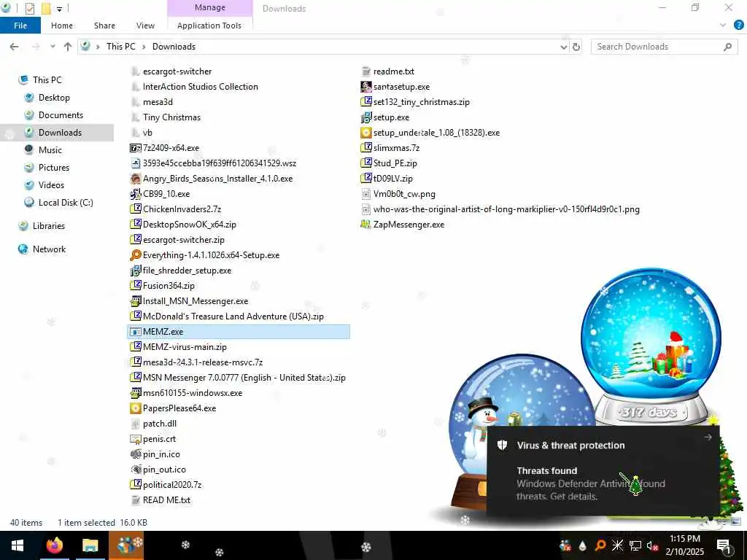Select setup_undertale_1.08 exe icon
Viewport: 747px width, 560px height.
(x=366, y=133)
